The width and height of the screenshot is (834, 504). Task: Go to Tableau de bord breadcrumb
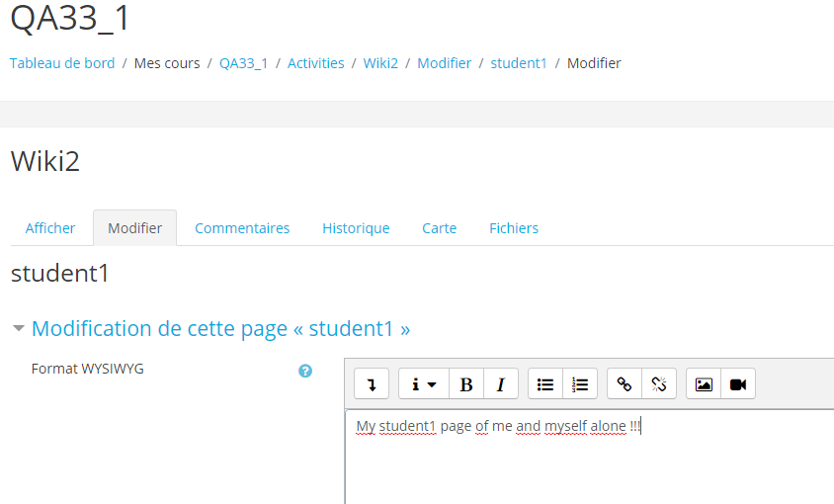pos(62,63)
